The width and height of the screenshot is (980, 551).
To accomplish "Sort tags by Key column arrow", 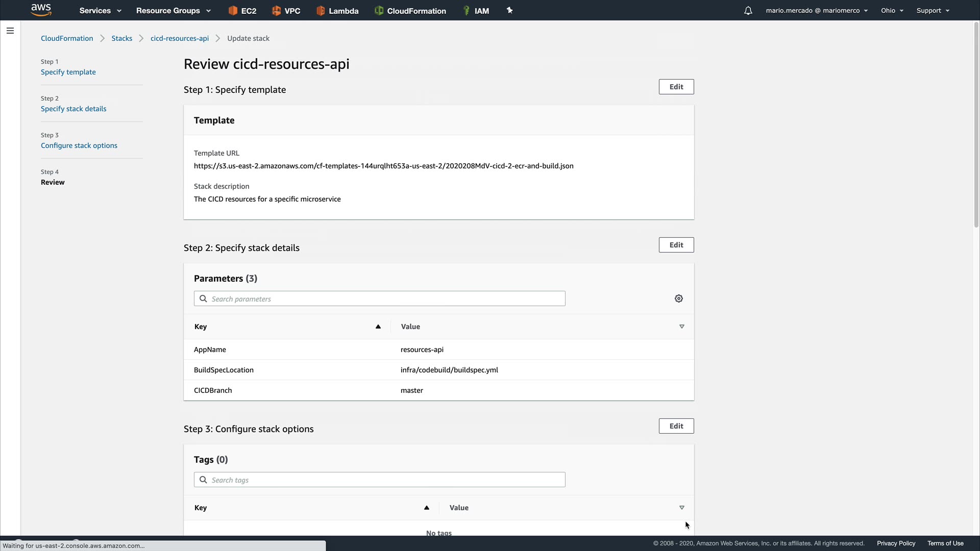I will pyautogui.click(x=427, y=508).
